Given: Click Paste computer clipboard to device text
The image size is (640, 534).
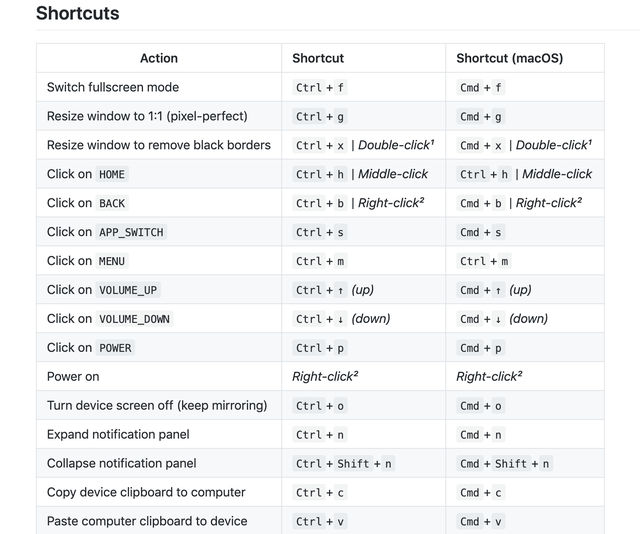Looking at the screenshot, I should point(147,521).
